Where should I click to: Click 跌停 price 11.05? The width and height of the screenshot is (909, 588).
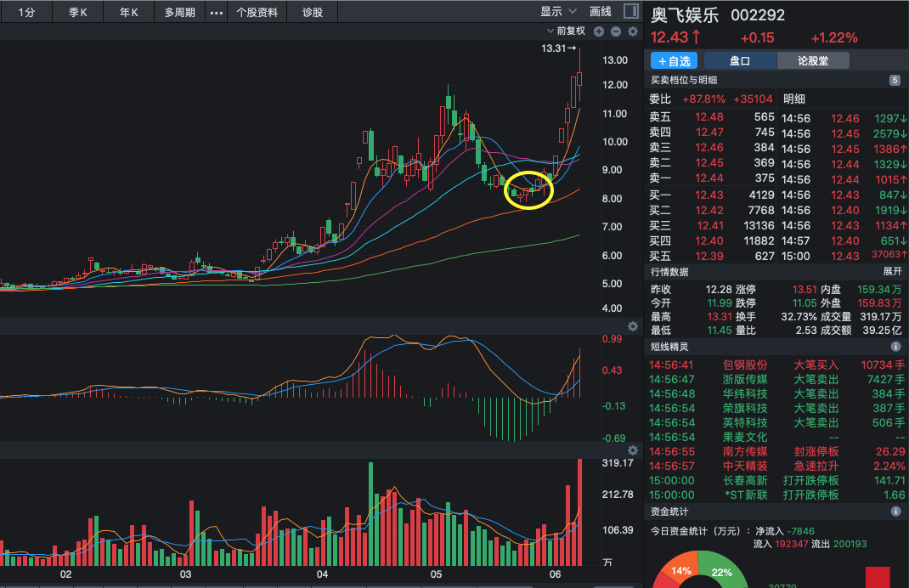[x=805, y=303]
